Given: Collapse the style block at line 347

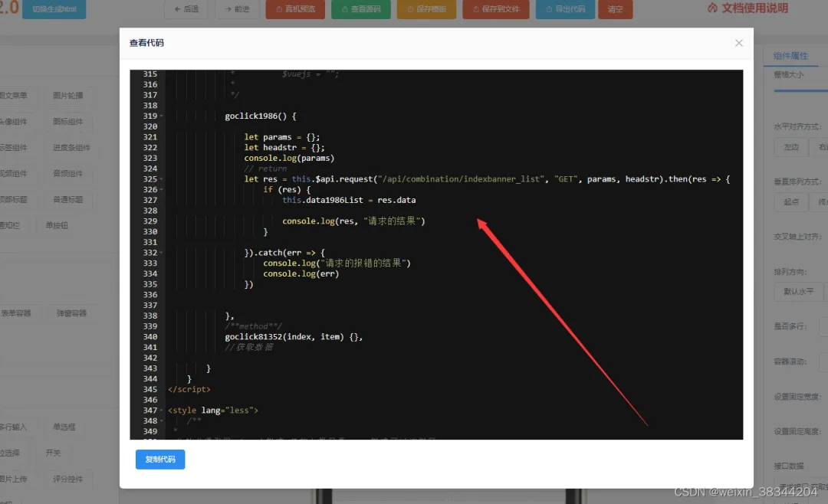Looking at the screenshot, I should pos(161,410).
